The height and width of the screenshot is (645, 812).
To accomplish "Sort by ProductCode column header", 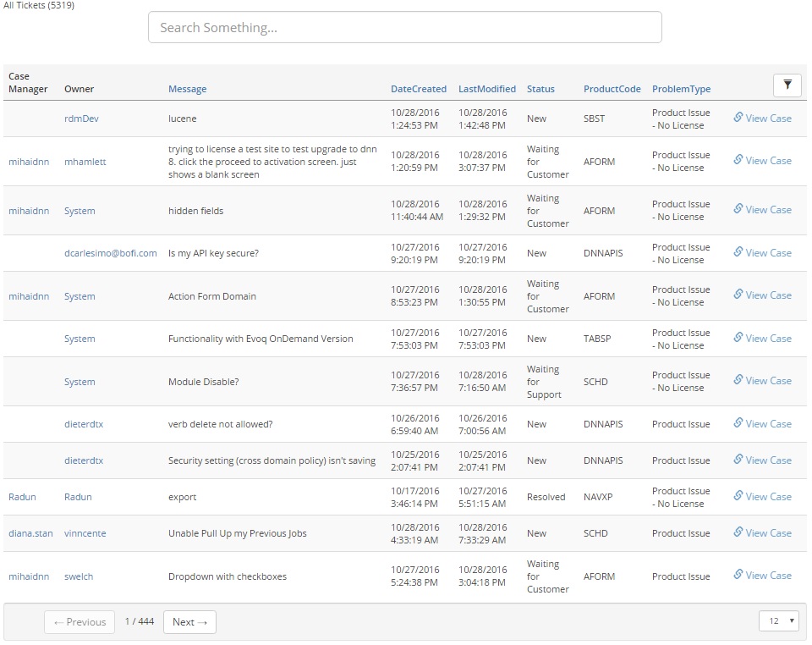I will click(x=612, y=89).
